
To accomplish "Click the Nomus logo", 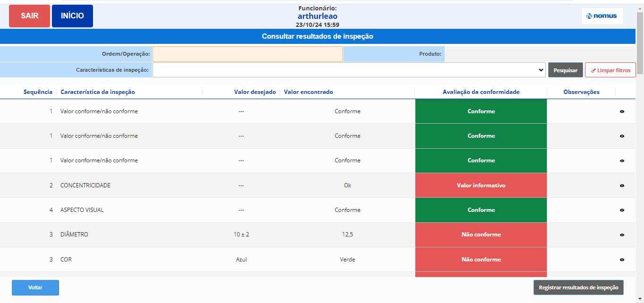I will pos(602,16).
